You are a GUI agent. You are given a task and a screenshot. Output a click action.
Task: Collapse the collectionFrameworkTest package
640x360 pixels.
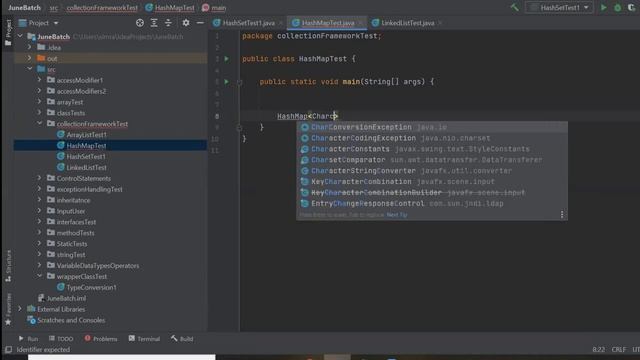39,124
